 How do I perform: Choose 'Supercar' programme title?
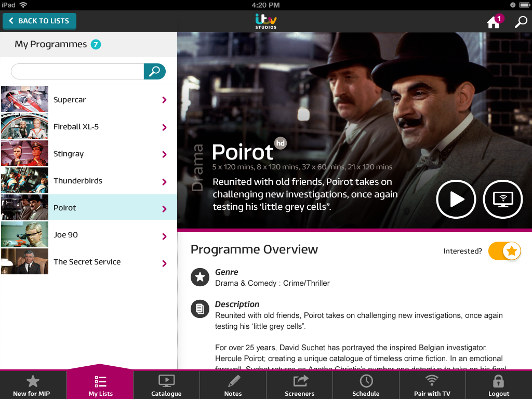[x=70, y=100]
